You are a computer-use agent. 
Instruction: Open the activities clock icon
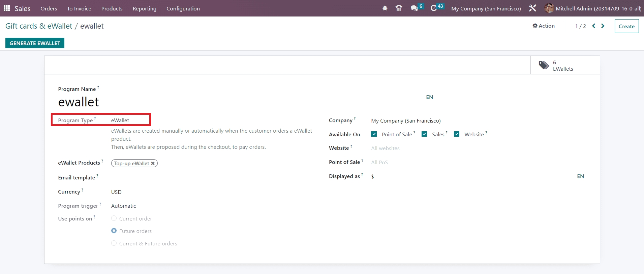pyautogui.click(x=434, y=8)
